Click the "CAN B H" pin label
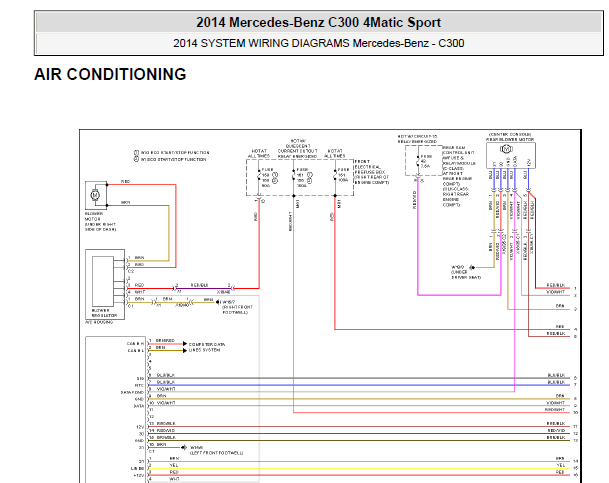Viewport: 609px width, 483px height. 136,344
